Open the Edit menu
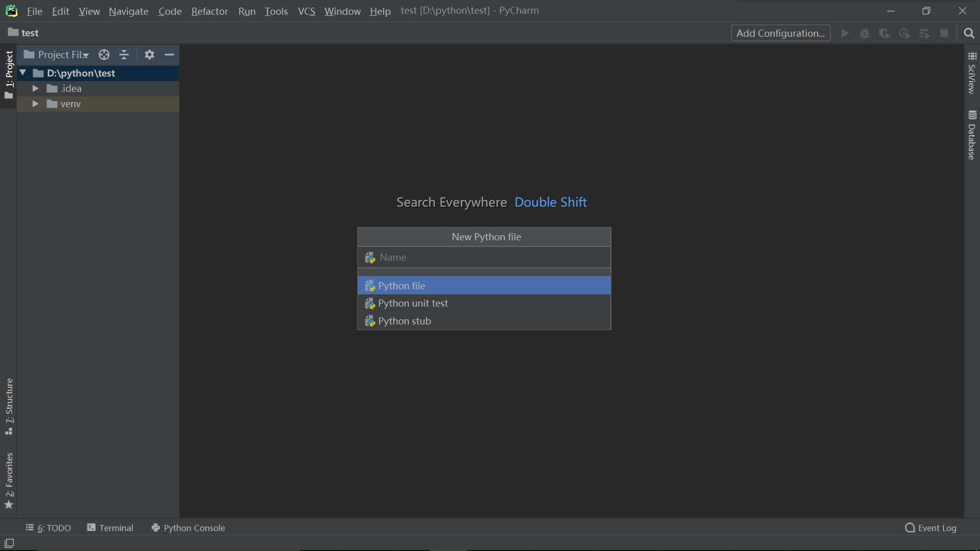The image size is (980, 551). coord(60,11)
